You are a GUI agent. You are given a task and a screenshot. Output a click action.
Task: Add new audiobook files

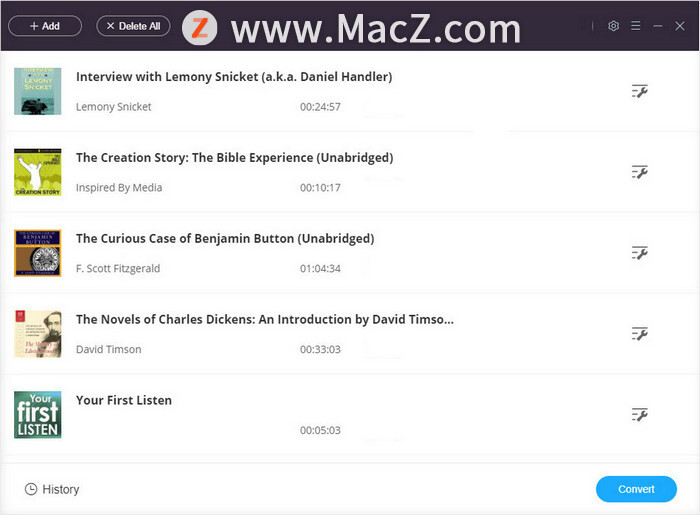[x=45, y=26]
